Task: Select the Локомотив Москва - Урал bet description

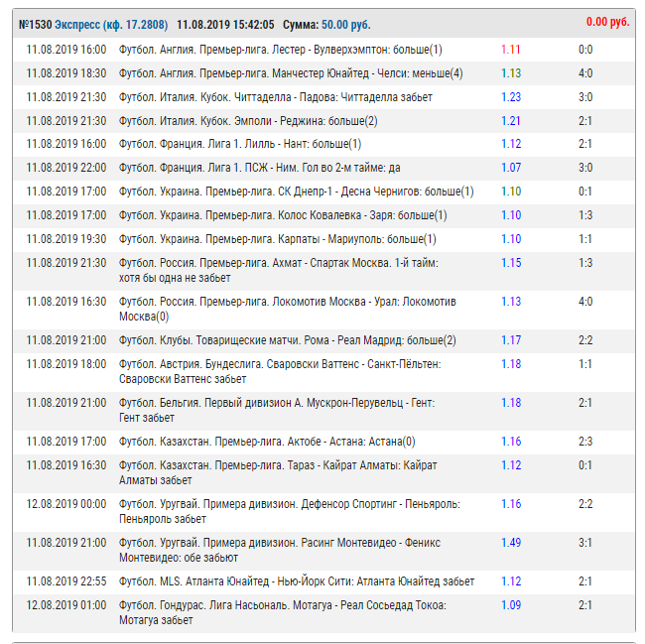Action: [288, 310]
